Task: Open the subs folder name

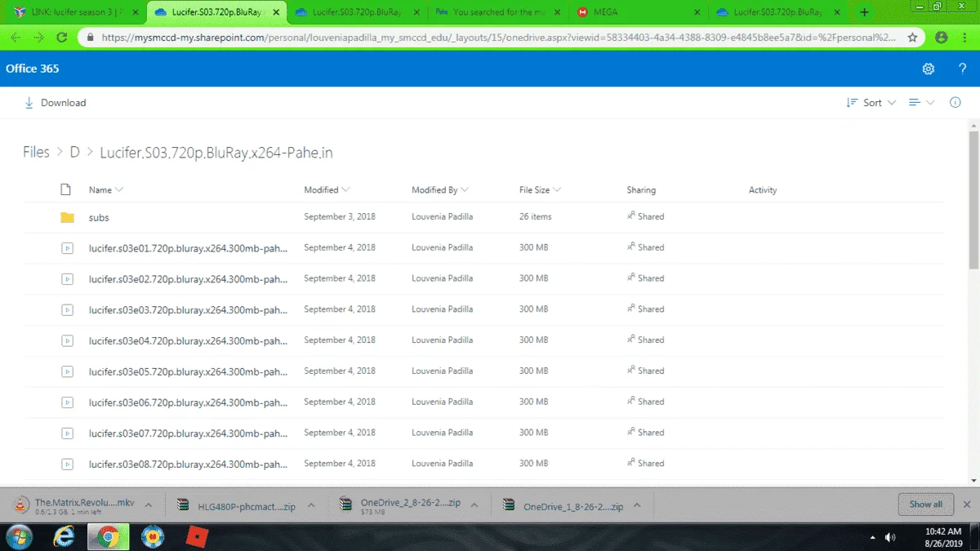Action: click(99, 217)
